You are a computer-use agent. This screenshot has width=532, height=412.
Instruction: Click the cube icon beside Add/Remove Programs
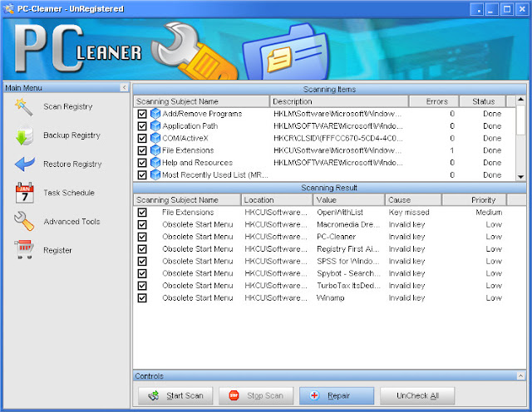coord(155,114)
